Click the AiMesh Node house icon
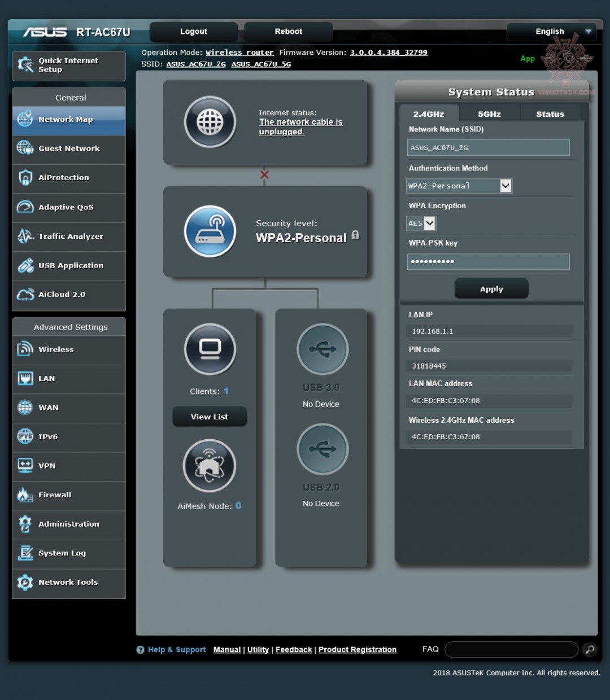Screen dimensions: 610x700 210,465
